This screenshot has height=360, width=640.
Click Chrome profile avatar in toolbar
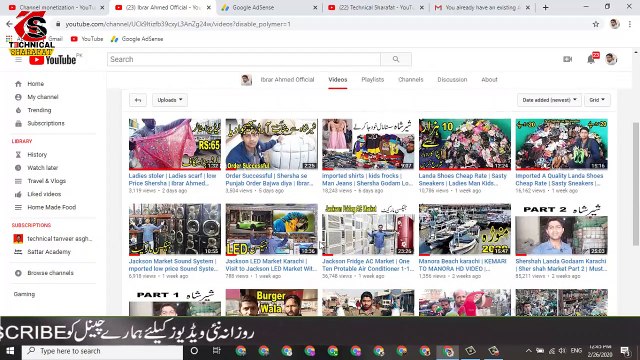point(614,24)
